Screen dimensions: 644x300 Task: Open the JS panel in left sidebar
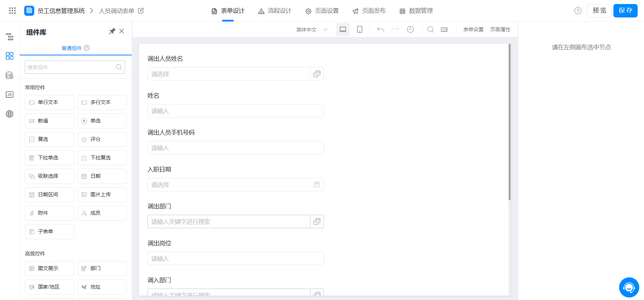tap(10, 95)
